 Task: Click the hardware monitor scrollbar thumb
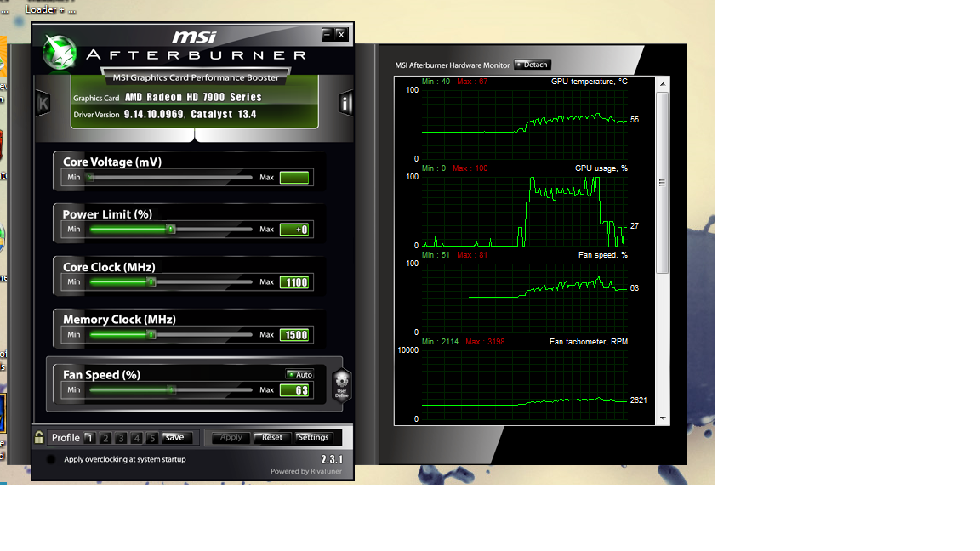coord(663,183)
